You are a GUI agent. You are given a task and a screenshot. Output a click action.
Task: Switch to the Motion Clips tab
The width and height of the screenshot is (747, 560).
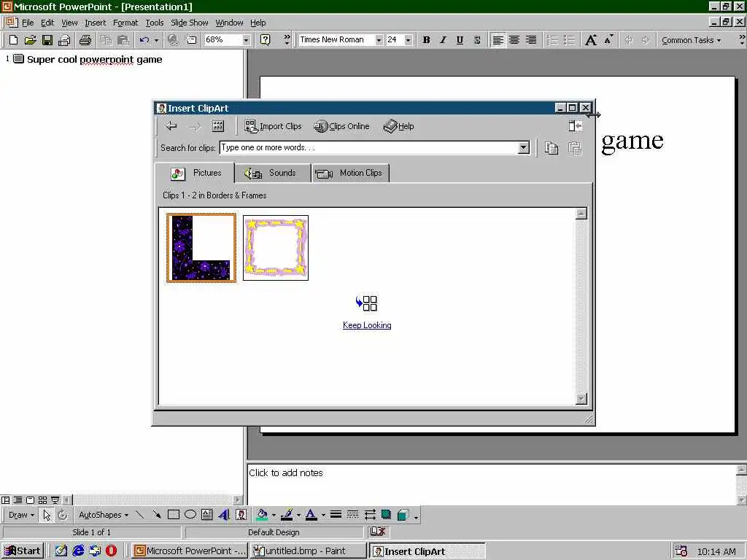[x=351, y=173]
